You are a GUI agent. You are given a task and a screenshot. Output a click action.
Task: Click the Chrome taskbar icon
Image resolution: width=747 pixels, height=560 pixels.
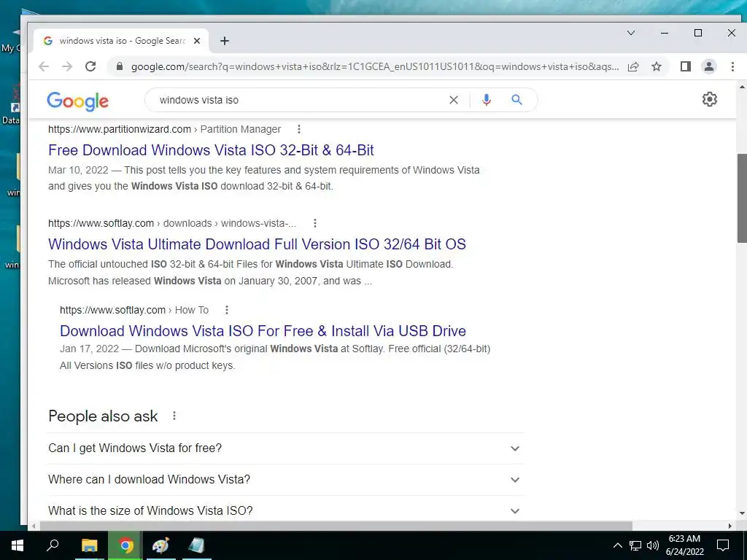click(125, 545)
